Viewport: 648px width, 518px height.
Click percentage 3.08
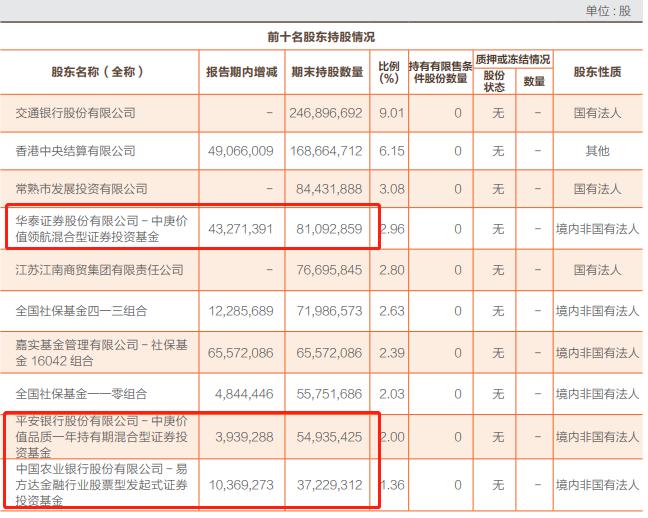point(391,189)
